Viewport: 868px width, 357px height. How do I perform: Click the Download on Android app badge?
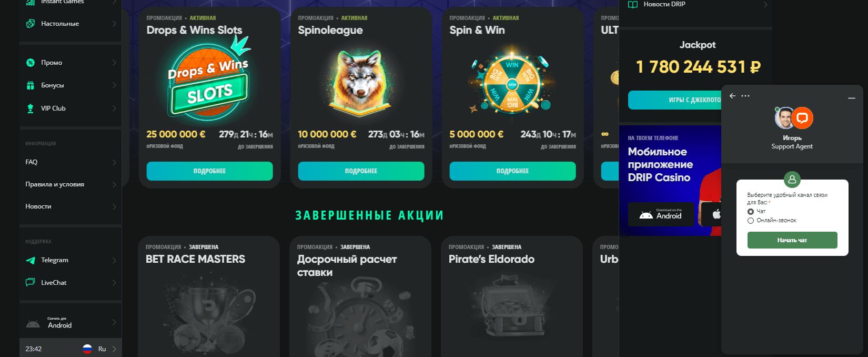point(661,214)
